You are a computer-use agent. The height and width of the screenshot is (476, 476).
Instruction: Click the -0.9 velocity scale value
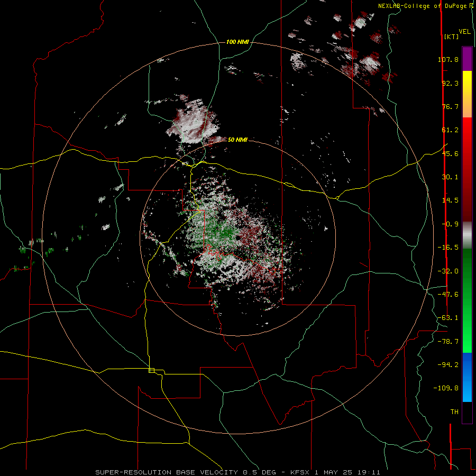tap(450, 224)
